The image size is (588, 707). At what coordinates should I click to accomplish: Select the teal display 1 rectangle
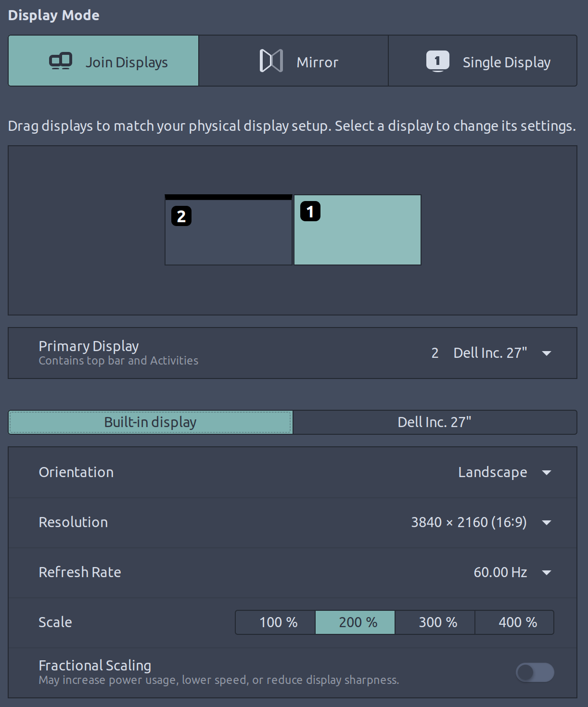coord(358,230)
